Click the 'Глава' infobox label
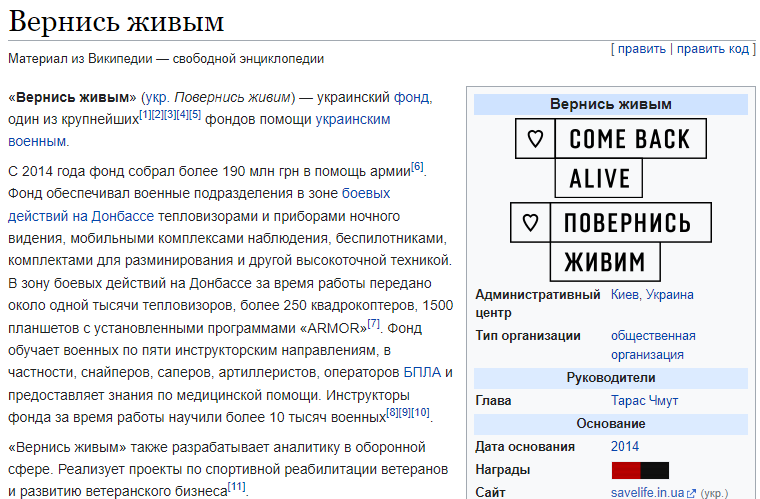 [493, 401]
